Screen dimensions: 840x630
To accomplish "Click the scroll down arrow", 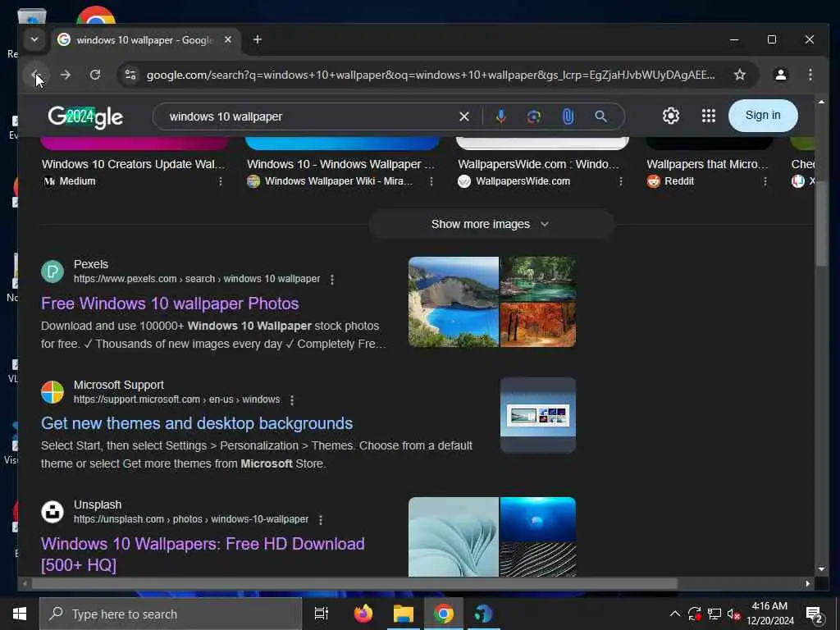I will tap(821, 569).
